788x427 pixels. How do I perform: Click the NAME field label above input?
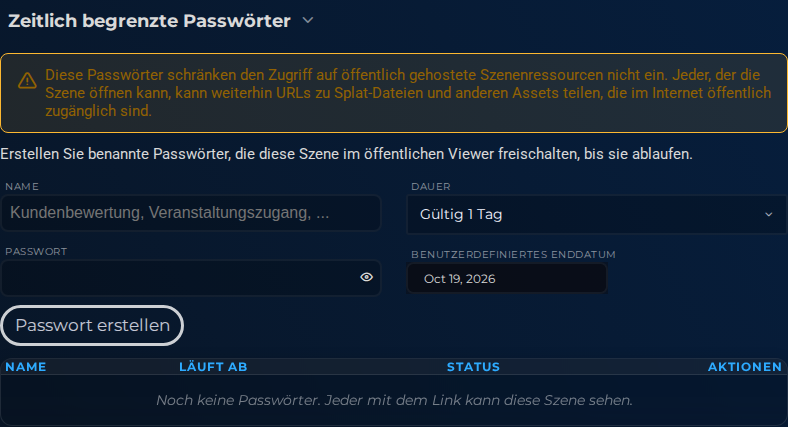[22, 186]
